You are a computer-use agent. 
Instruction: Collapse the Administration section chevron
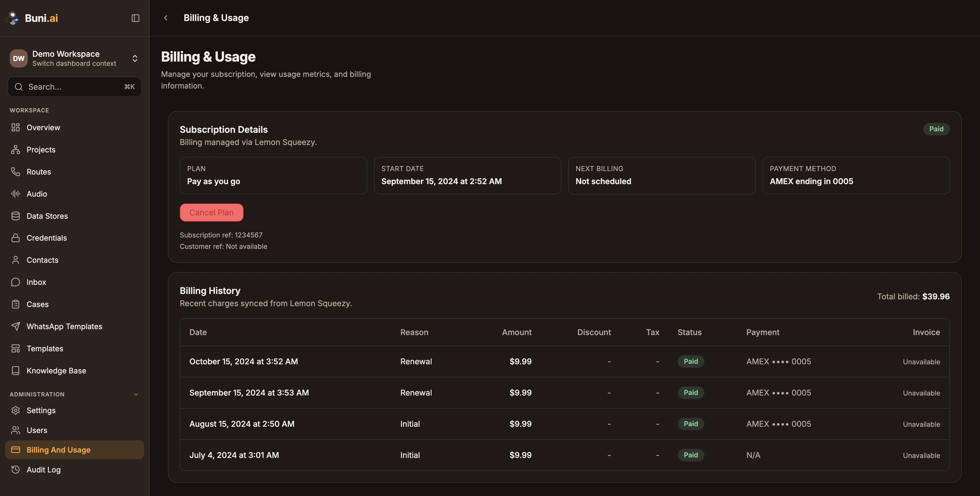pos(136,394)
